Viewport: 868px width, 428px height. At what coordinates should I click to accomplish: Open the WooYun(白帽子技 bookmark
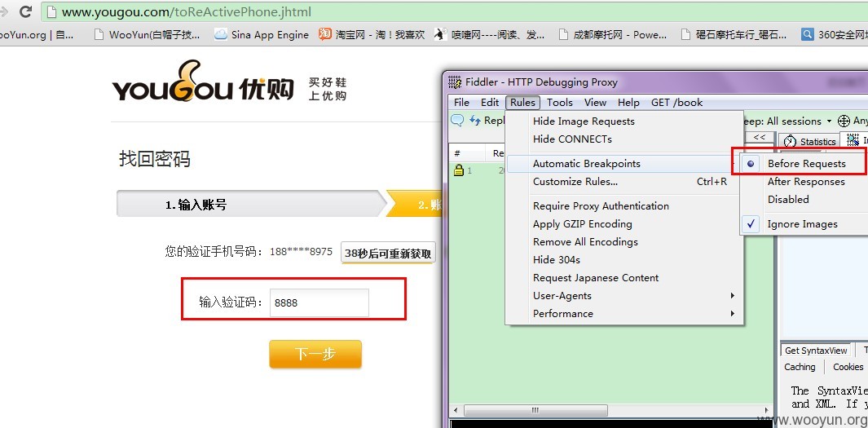[147, 34]
